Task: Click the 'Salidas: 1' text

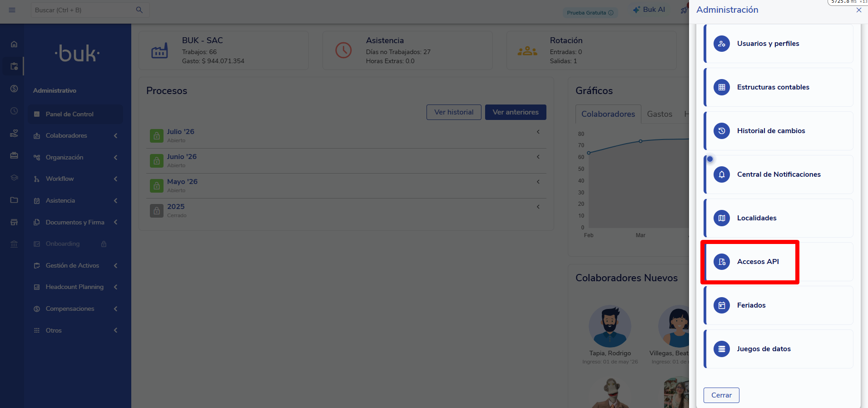Action: pos(563,61)
